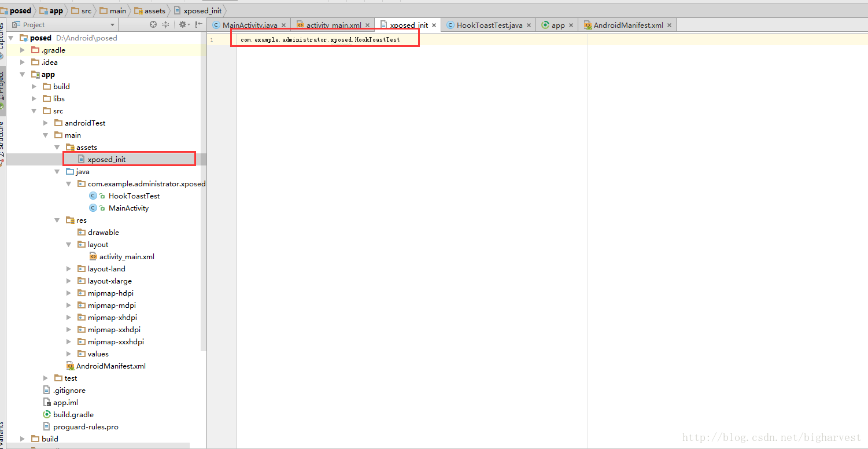Expand the .idea folder
868x449 pixels.
pyautogui.click(x=23, y=62)
